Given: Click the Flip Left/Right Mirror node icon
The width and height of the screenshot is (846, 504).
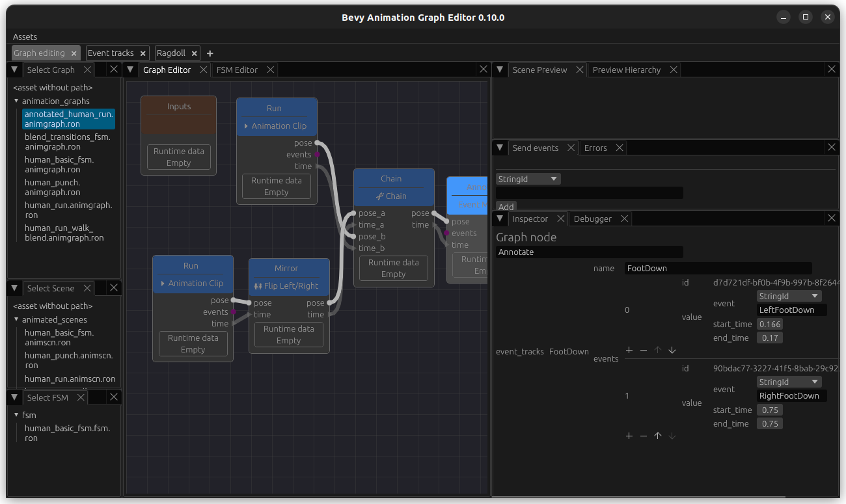Looking at the screenshot, I should pyautogui.click(x=258, y=286).
